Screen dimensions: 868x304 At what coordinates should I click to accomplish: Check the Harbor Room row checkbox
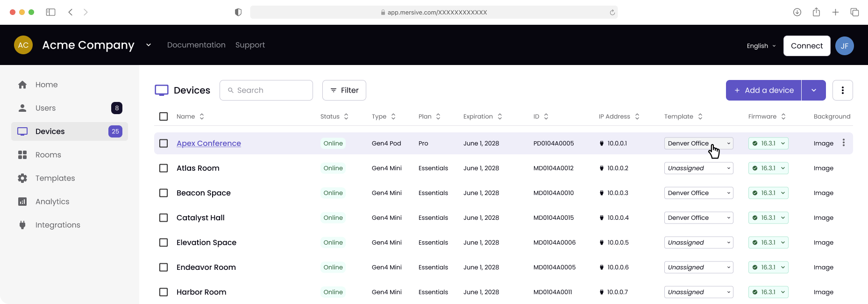pos(164,292)
